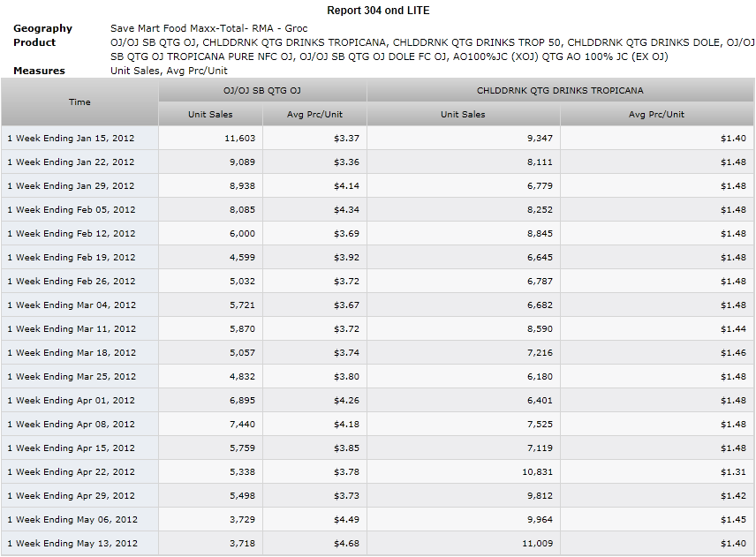Click average price cell $4.26
Screen dimensions: 756x557
[x=346, y=401]
